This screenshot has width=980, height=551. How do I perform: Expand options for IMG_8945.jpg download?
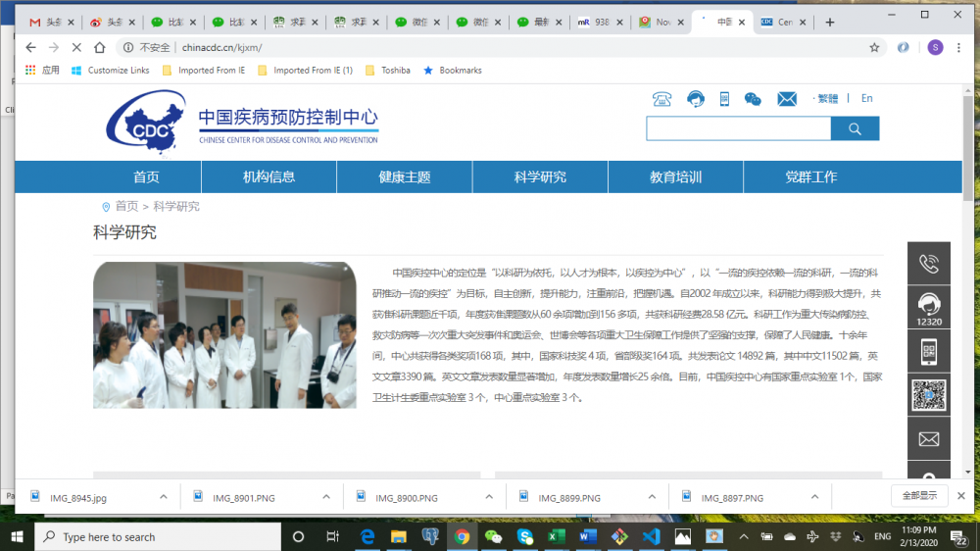click(x=164, y=498)
